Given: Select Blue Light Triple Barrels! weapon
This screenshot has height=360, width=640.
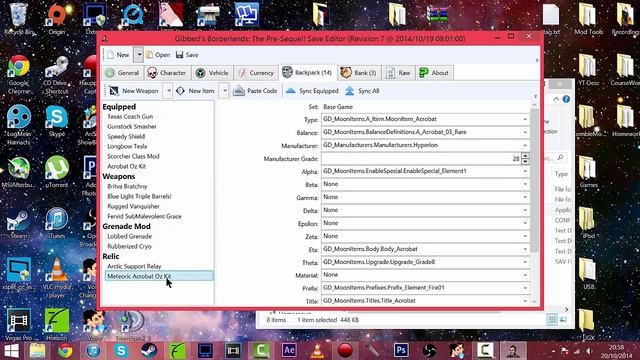Looking at the screenshot, I should tap(139, 196).
